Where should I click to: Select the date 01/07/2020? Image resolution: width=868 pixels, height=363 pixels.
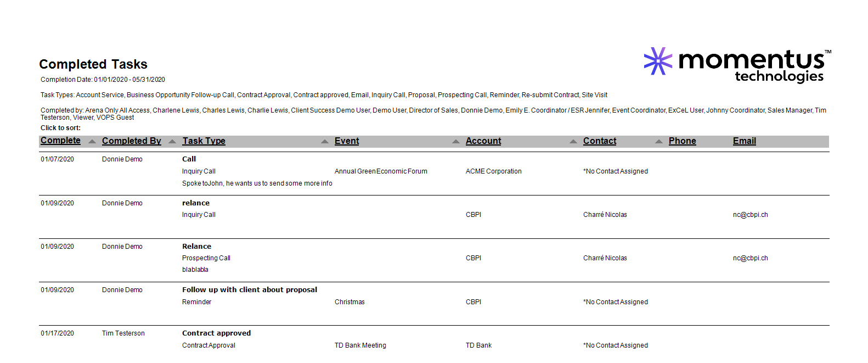coord(57,159)
